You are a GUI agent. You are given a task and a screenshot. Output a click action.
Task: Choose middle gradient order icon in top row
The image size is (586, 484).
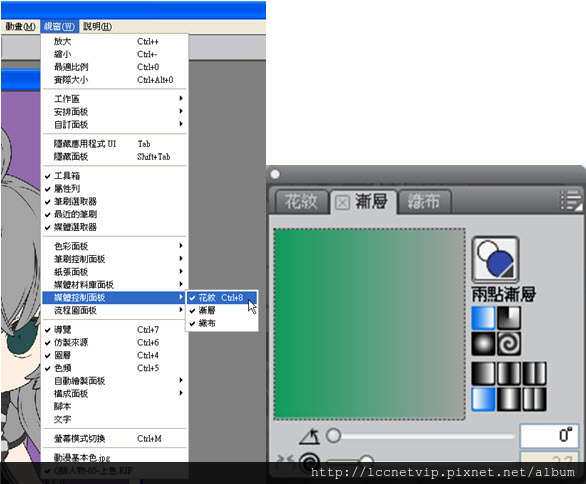point(509,373)
